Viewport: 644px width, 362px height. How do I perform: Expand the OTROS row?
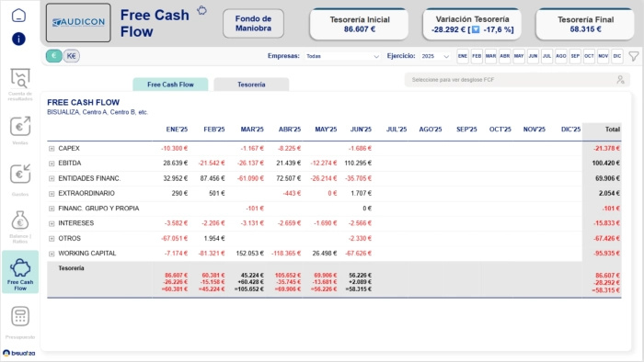(x=52, y=239)
